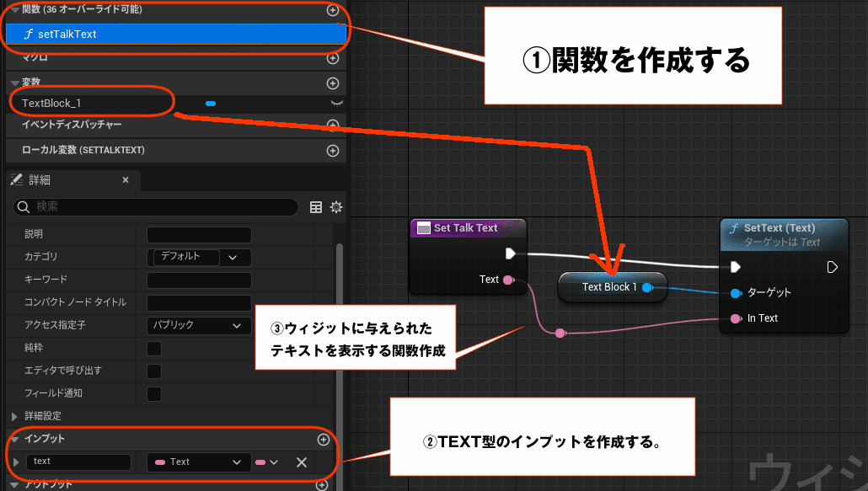
Task: Add a new function with the plus icon
Action: [333, 10]
